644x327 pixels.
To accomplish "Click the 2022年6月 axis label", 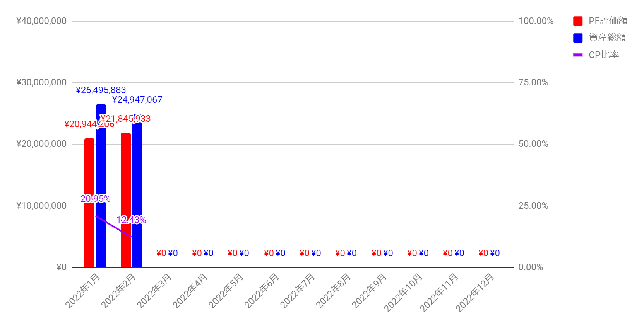I will (x=262, y=290).
